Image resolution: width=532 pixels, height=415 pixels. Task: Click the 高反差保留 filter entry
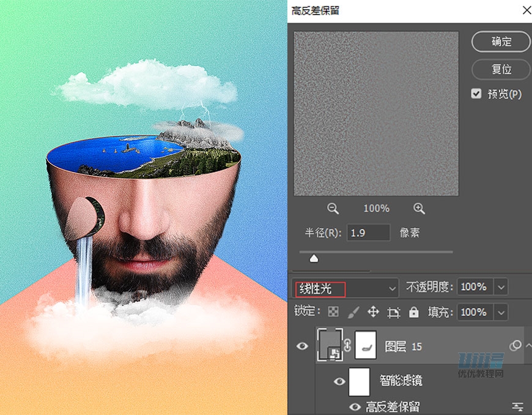393,406
